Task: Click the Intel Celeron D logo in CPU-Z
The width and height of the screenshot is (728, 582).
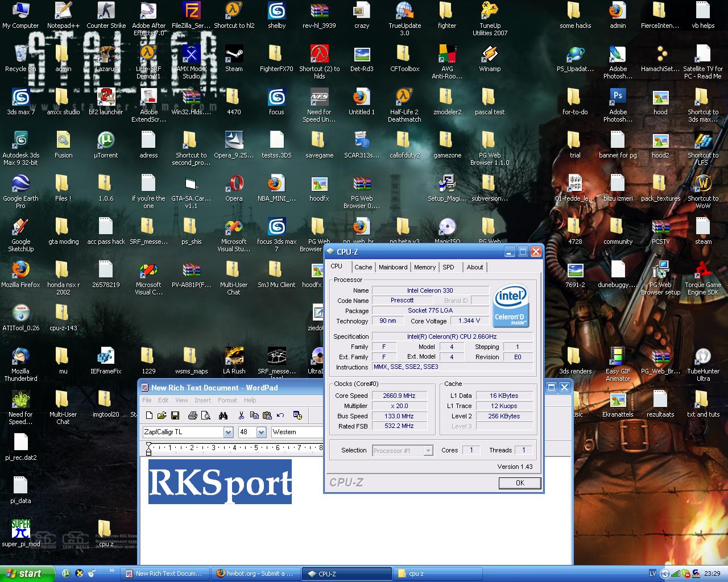Action: (511, 306)
